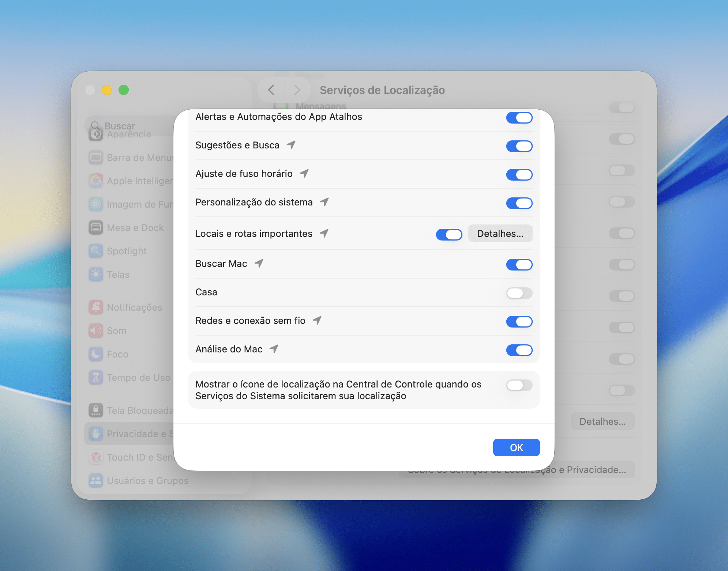Click location arrow beside Redes e conexão sem fio
Image resolution: width=728 pixels, height=571 pixels.
[317, 321]
